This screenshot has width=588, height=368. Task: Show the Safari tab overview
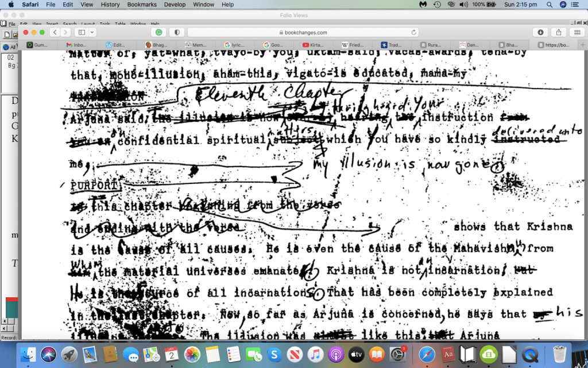pyautogui.click(x=576, y=32)
